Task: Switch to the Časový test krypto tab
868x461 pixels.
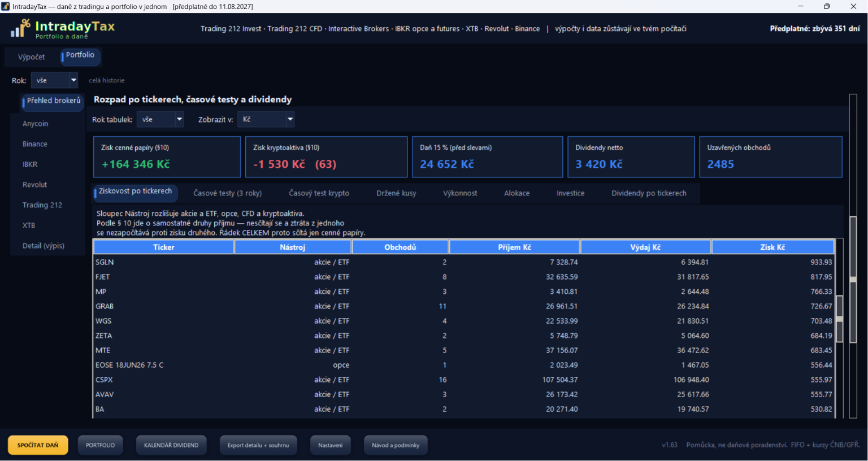Action: 319,193
